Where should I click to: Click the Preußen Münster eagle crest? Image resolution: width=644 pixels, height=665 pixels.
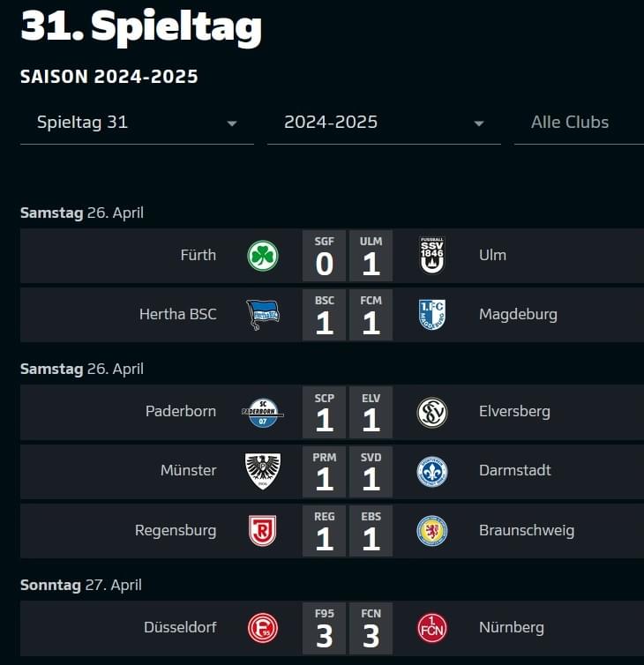click(263, 471)
